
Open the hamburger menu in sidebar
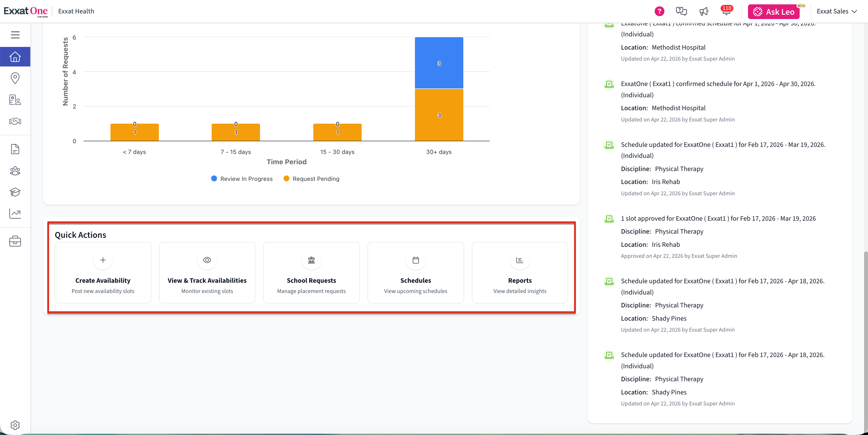coord(15,35)
